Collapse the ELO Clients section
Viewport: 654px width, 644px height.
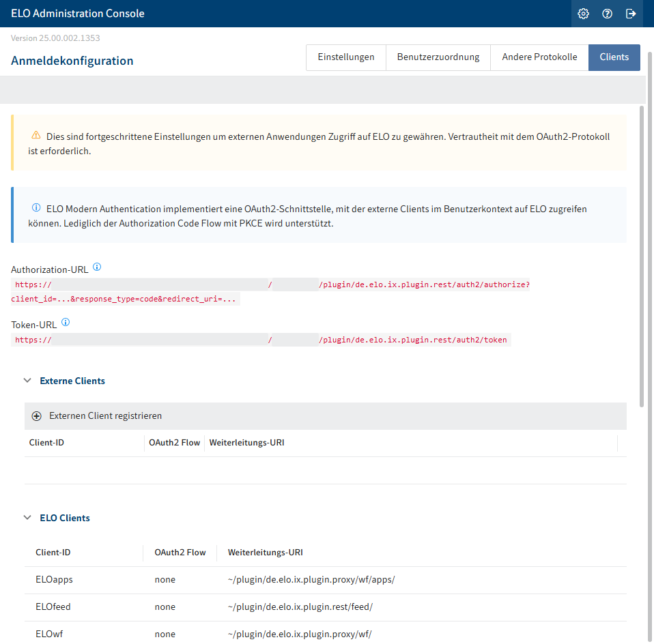click(27, 518)
